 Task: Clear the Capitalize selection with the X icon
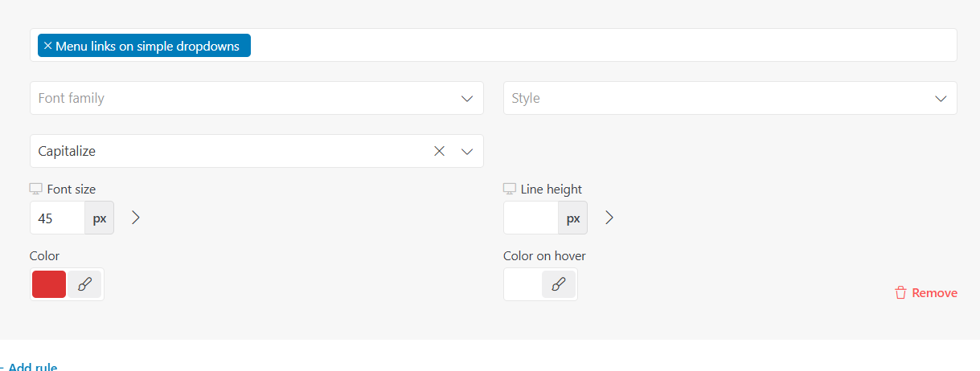[x=439, y=151]
